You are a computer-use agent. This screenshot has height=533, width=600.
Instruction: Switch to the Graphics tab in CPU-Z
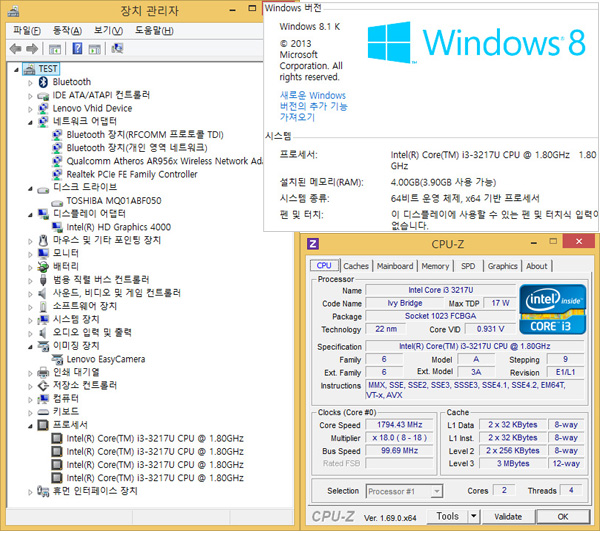[x=502, y=266]
